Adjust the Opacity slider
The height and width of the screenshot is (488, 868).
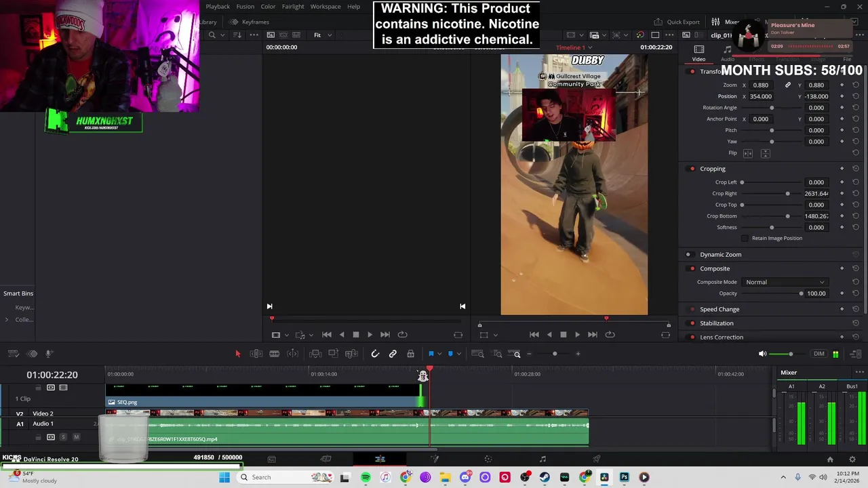point(772,294)
